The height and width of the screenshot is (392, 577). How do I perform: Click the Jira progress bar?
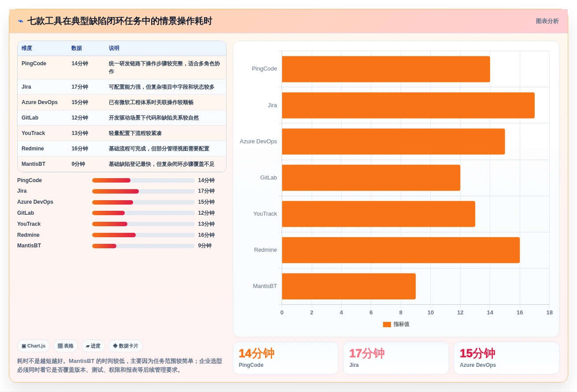point(143,191)
